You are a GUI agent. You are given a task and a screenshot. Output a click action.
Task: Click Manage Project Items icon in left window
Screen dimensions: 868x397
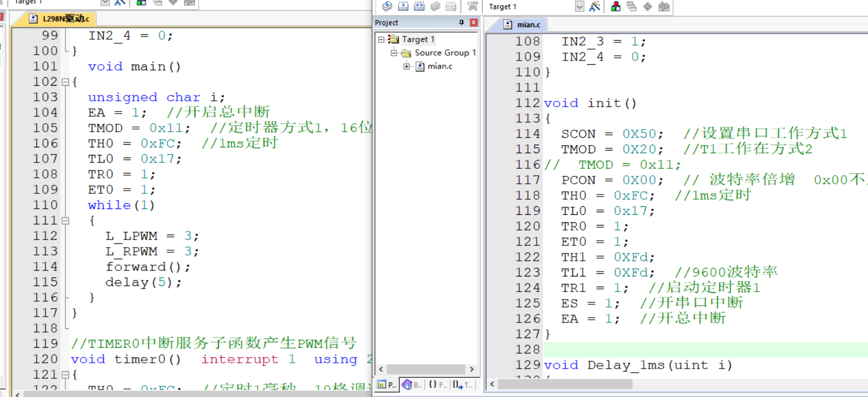pyautogui.click(x=141, y=3)
